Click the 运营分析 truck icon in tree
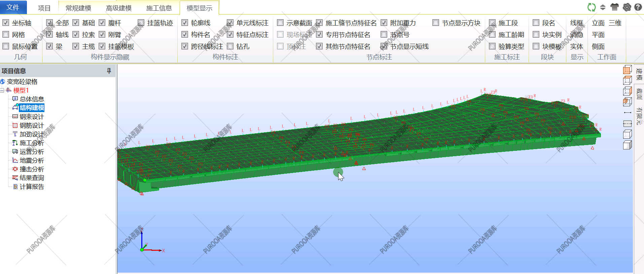Viewport: 644px width, 274px height. click(x=15, y=151)
